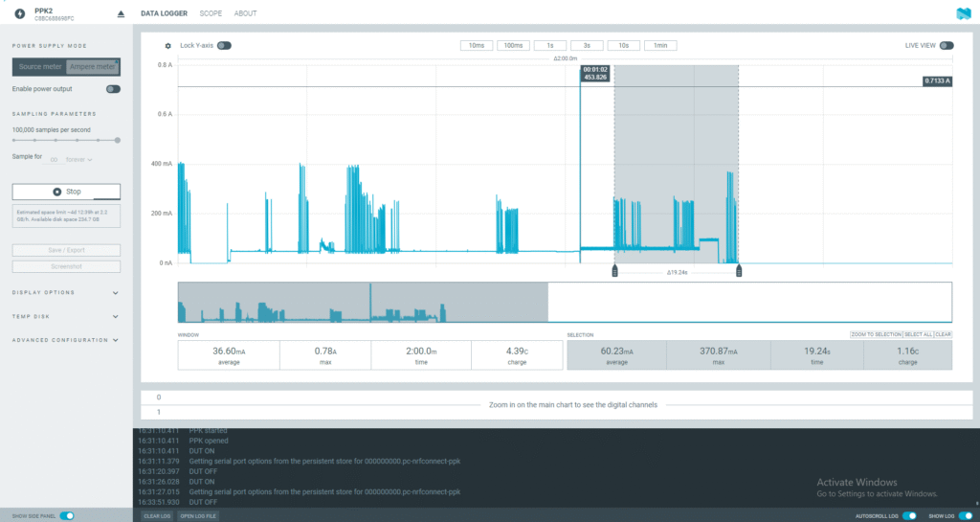Expand Advanced Configuration section
The width and height of the screenshot is (980, 522).
[65, 340]
